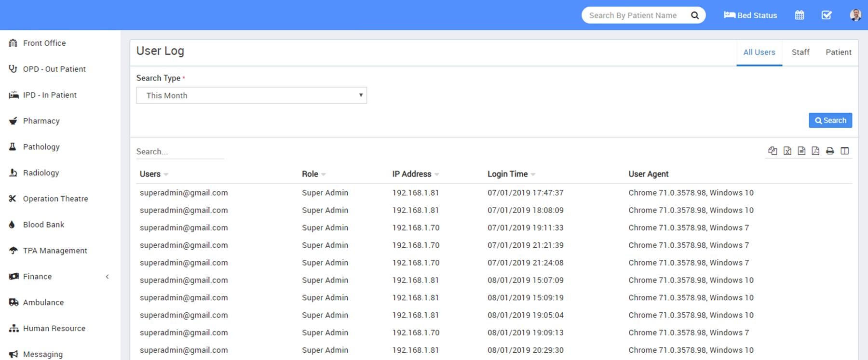Open the Search Type dropdown
The image size is (868, 360).
click(251, 95)
